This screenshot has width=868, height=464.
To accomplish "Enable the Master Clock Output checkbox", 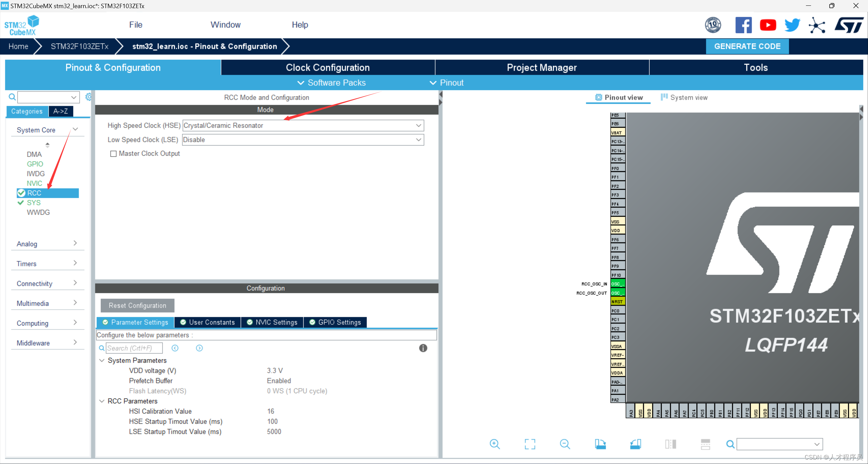I will pos(113,154).
